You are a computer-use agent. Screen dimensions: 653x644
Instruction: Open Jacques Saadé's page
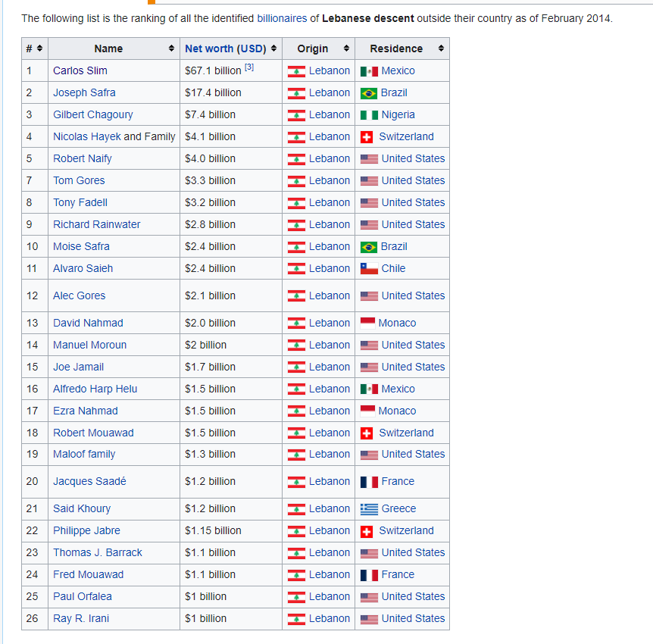coord(89,481)
